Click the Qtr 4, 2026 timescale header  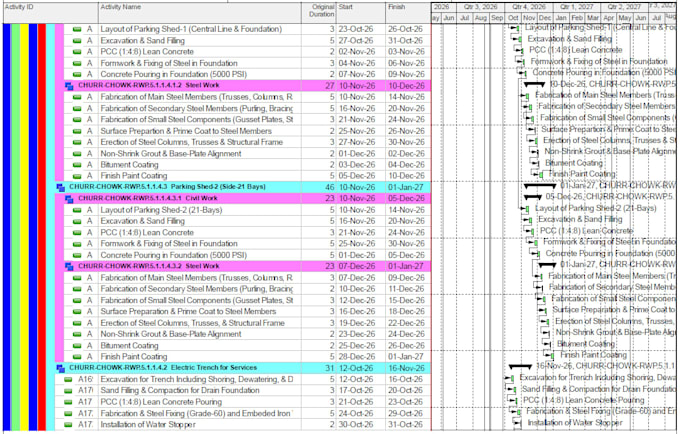tap(529, 7)
